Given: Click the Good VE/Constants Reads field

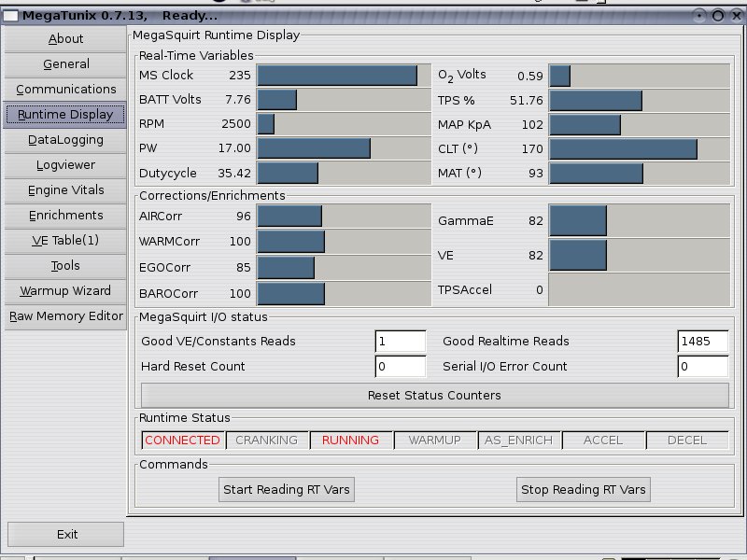Looking at the screenshot, I should click(x=401, y=342).
